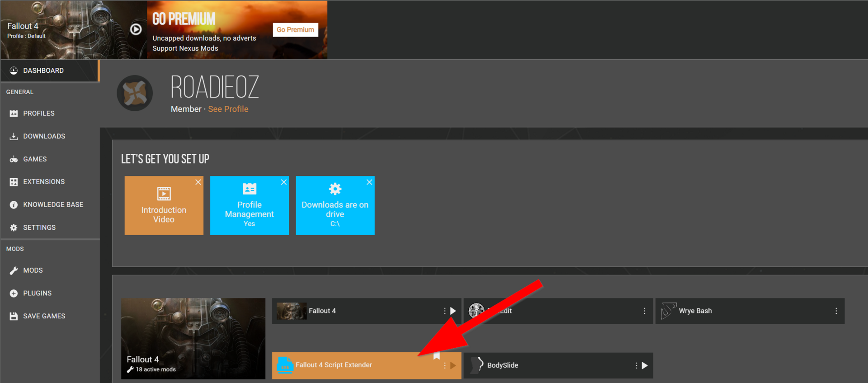Open the Fallout 4 tool options menu
This screenshot has height=383, width=868.
coord(445,311)
